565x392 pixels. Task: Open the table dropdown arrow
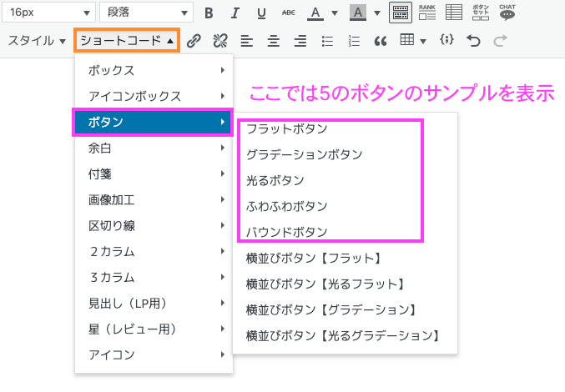click(423, 41)
